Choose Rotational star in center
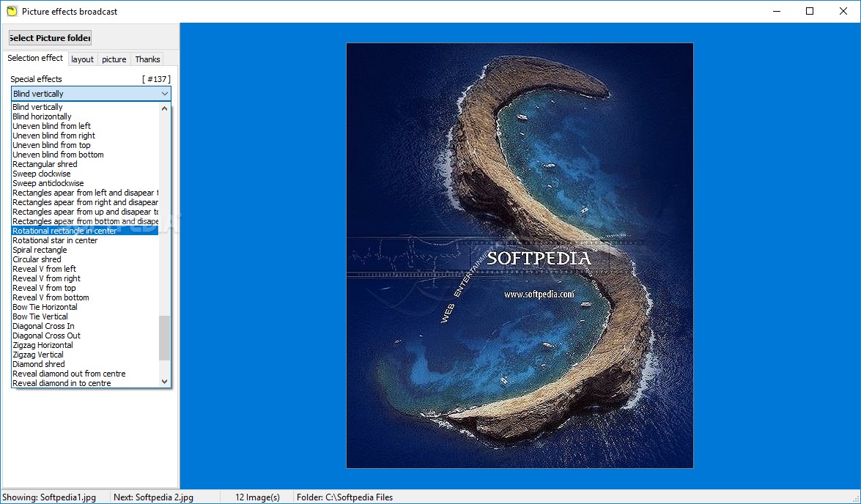This screenshot has height=504, width=861. 85,240
